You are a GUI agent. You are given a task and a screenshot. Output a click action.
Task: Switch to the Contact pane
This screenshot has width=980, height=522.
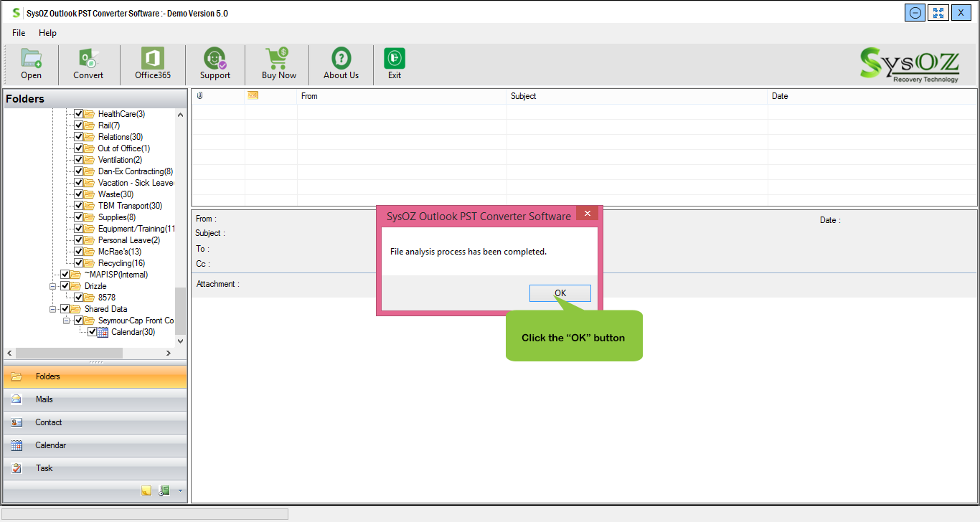pyautogui.click(x=95, y=422)
